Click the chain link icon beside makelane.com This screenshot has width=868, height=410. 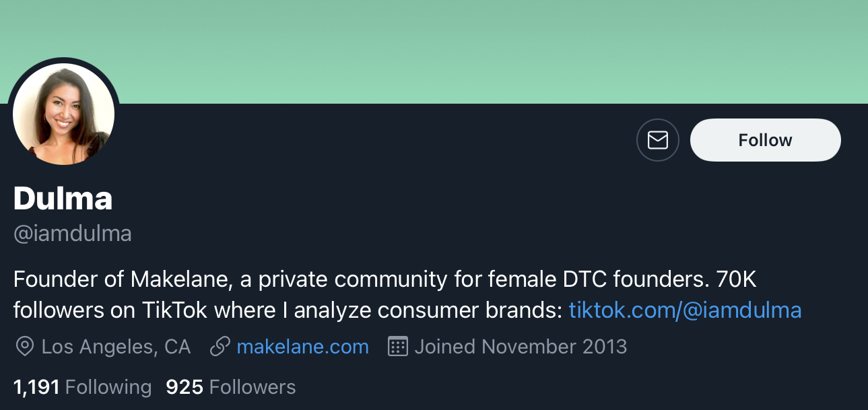[220, 347]
